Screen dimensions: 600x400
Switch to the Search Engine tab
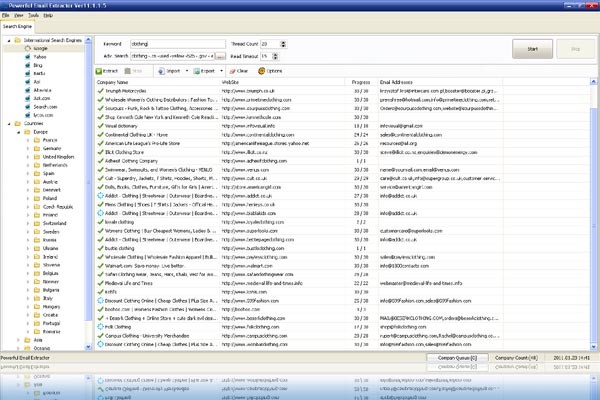[17, 26]
